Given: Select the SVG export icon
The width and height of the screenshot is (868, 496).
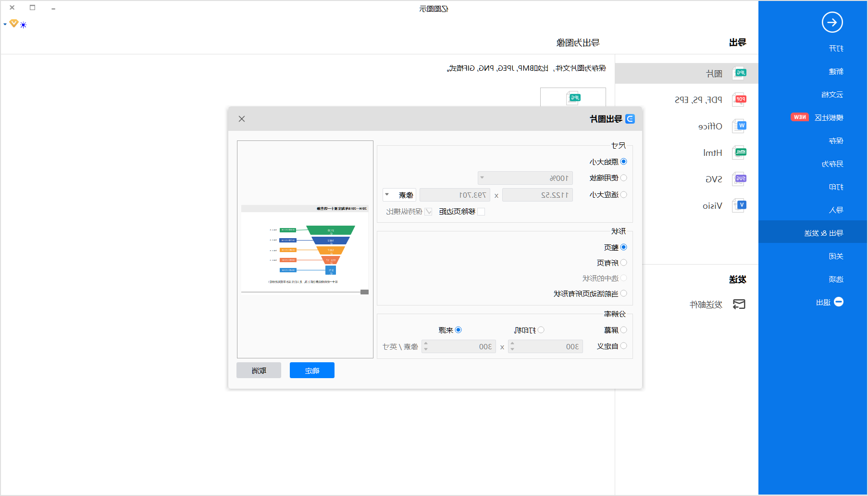Looking at the screenshot, I should pos(739,179).
